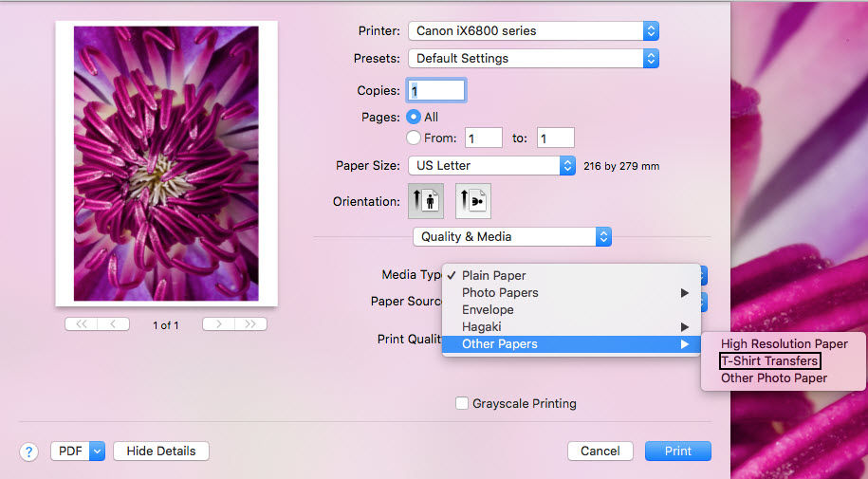Click the Hide Details button
Image resolution: width=868 pixels, height=479 pixels.
pos(160,451)
